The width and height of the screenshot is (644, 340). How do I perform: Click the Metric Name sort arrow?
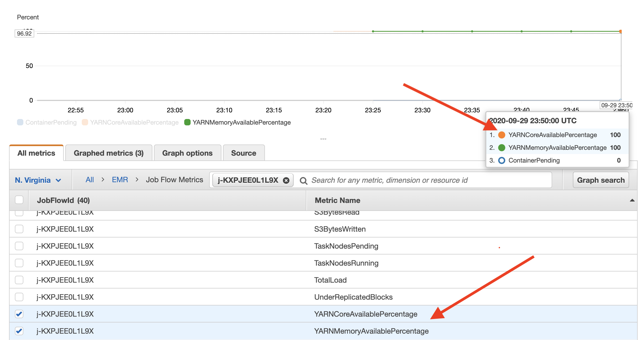pos(632,201)
